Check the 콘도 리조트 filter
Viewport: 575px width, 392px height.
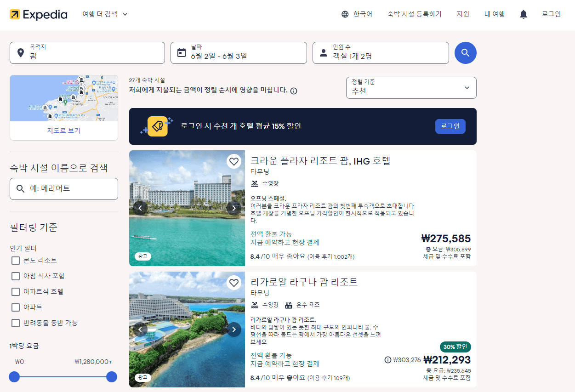(16, 261)
